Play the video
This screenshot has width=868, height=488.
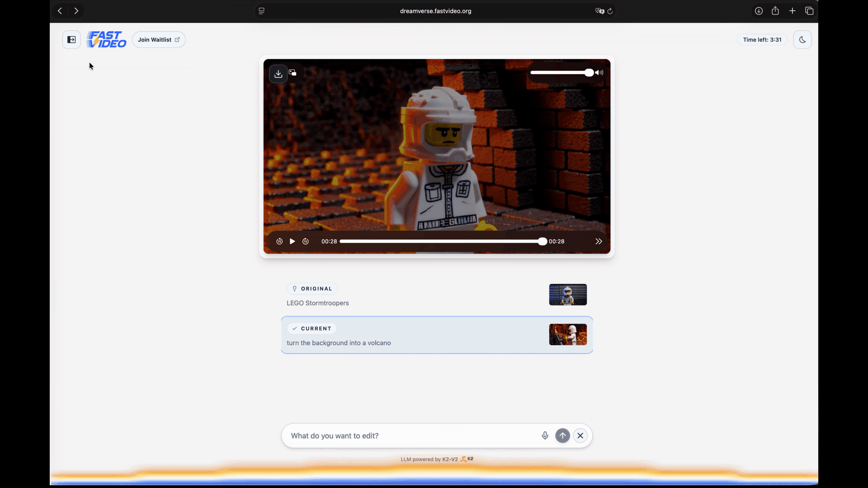(292, 242)
